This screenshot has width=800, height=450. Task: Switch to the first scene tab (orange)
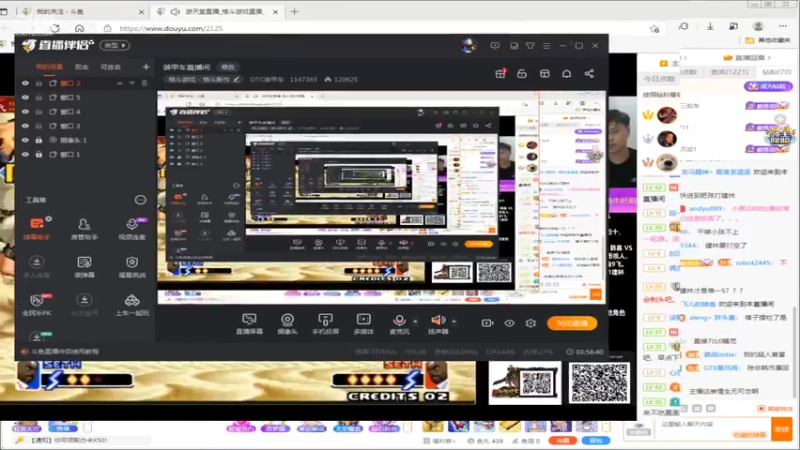49,67
